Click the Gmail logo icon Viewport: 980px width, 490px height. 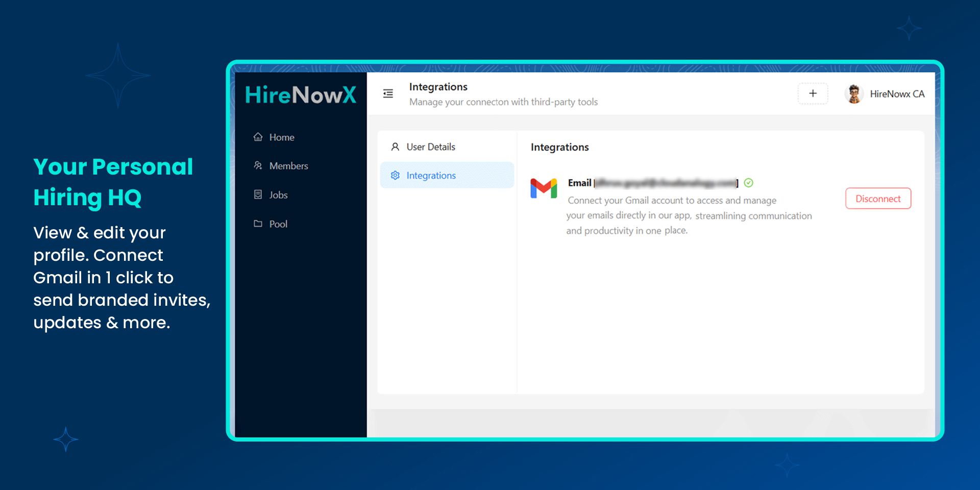[x=544, y=188]
